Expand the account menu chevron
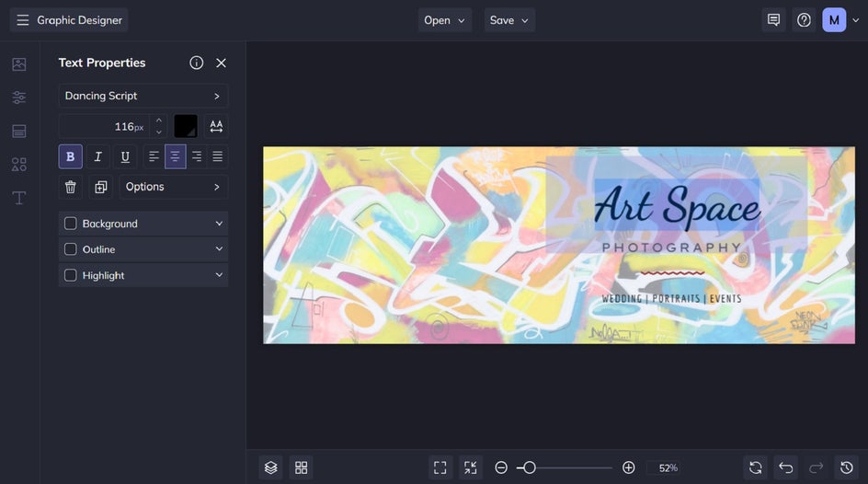 click(x=856, y=20)
